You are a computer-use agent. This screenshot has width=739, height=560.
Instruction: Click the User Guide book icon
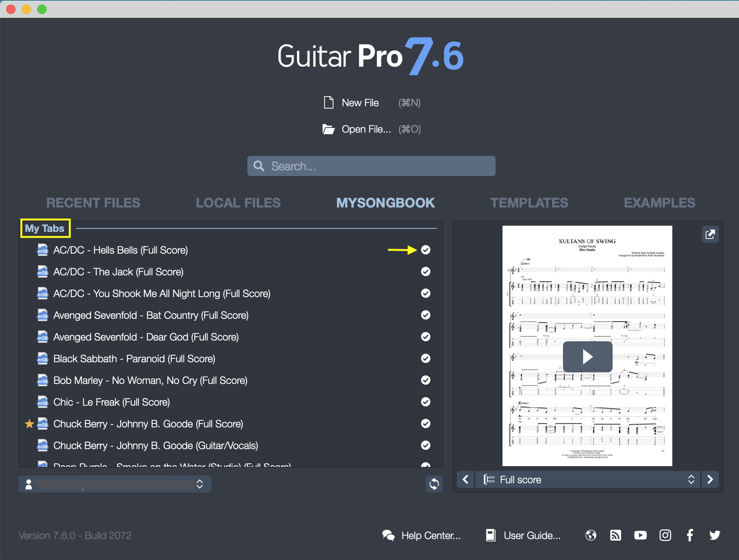click(x=490, y=536)
